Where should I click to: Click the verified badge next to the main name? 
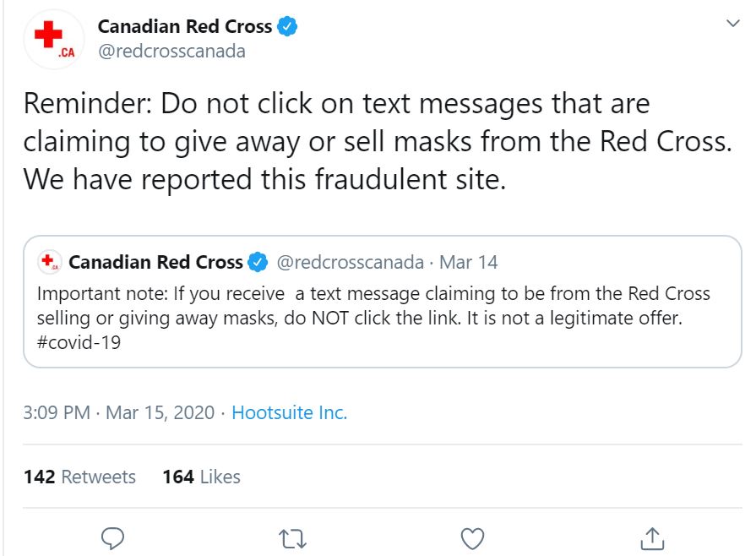[287, 26]
